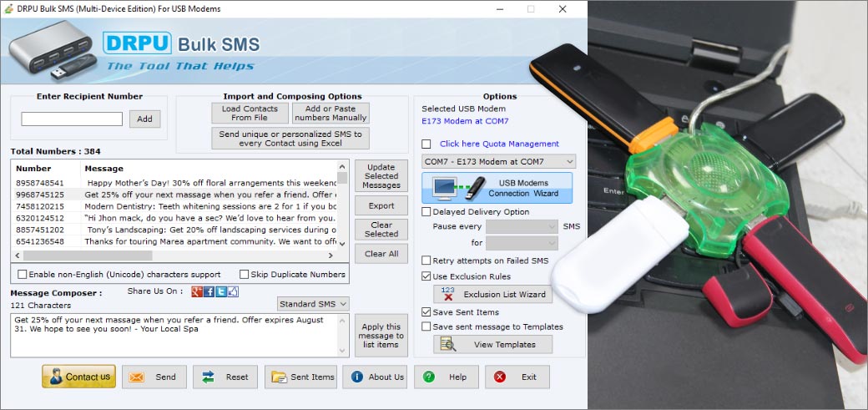Click list vertical scrollbar up arrow
This screenshot has height=410, width=868.
pos(342,165)
